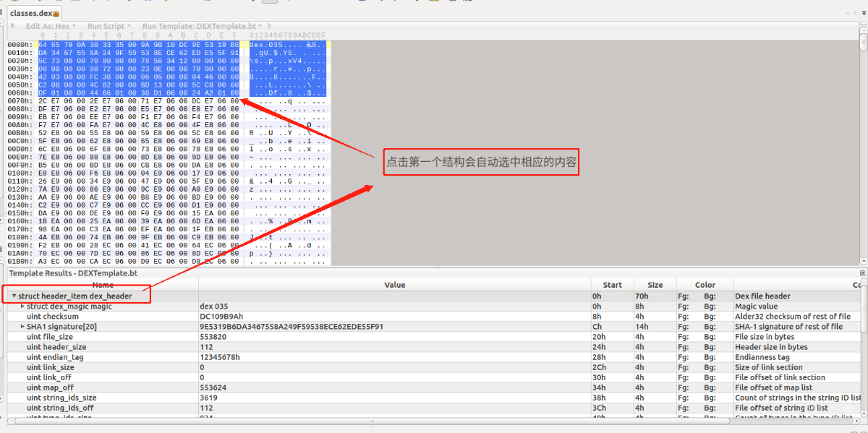Click the Start column header
Screen dimensions: 868x433
coord(612,285)
